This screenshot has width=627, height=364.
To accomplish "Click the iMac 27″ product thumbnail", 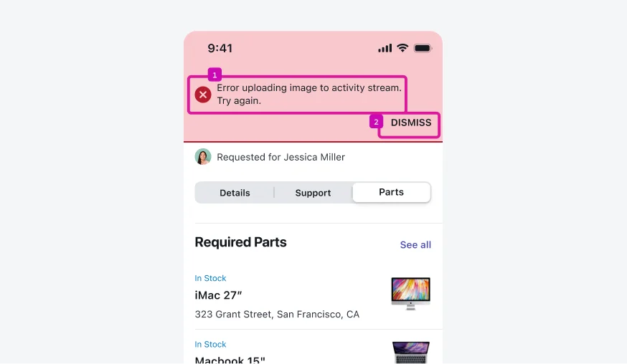I will click(410, 294).
